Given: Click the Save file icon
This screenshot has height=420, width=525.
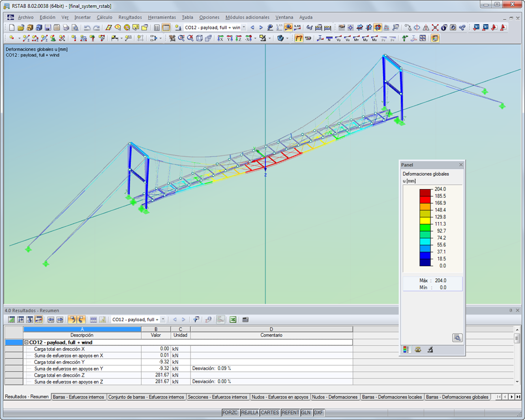Looking at the screenshot, I should click(48, 27).
